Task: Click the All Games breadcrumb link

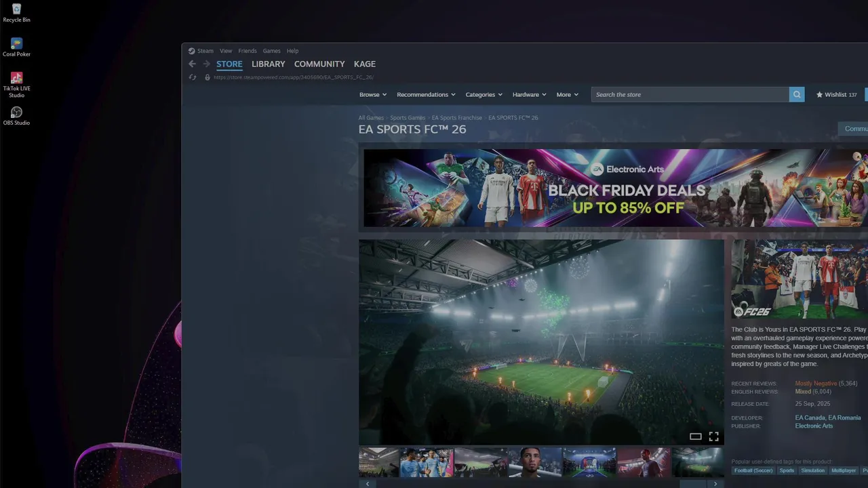Action: (x=371, y=118)
